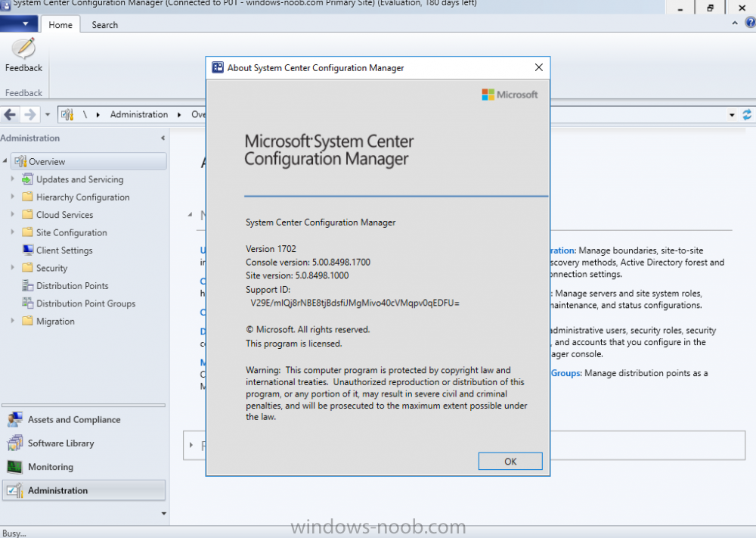This screenshot has width=756, height=538.
Task: Click the Monitoring workspace icon
Action: 14,467
